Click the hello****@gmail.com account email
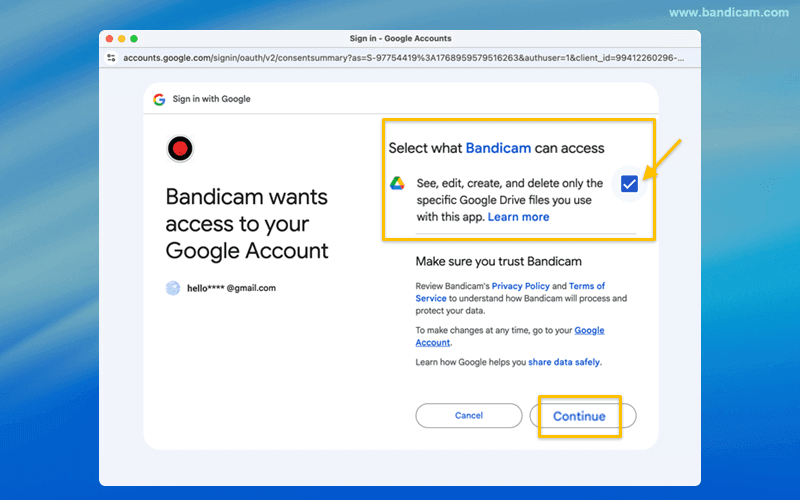 pos(231,288)
